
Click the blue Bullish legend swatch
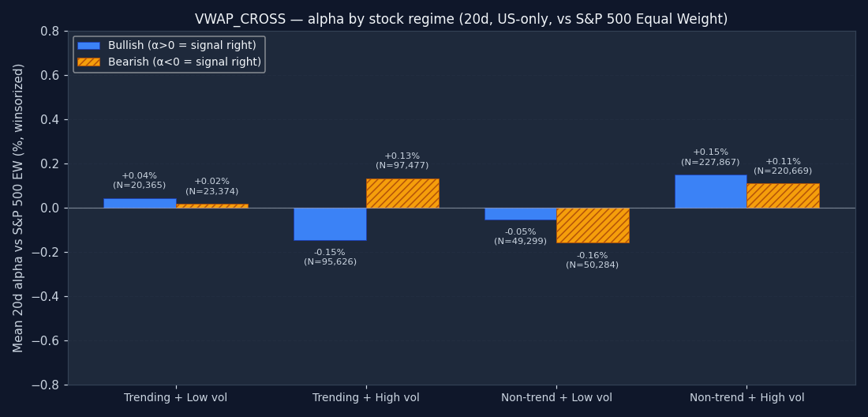88,46
